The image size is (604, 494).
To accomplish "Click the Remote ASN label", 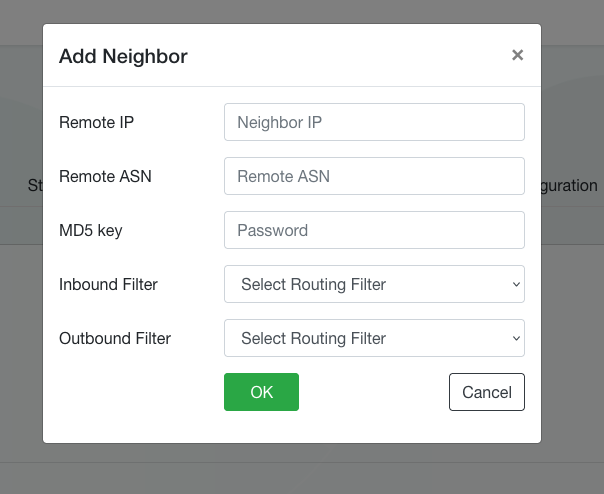I will pos(105,177).
